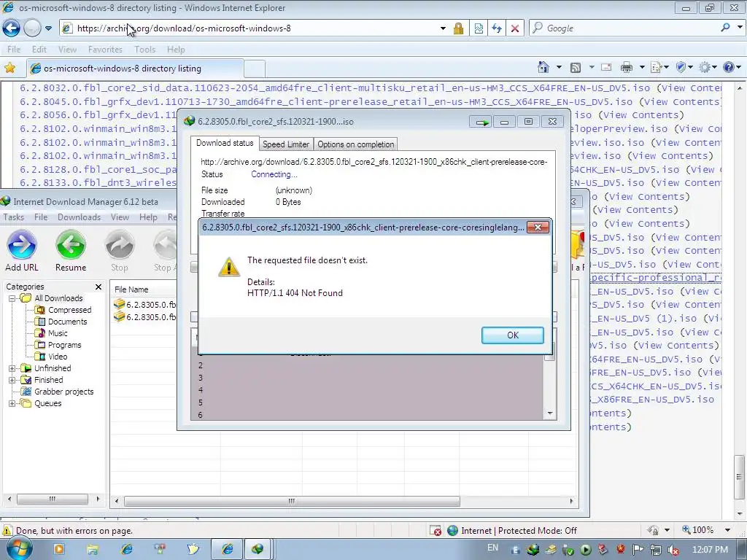Click OK in the 404 error dialog
Screen dimensions: 747x560
512,335
